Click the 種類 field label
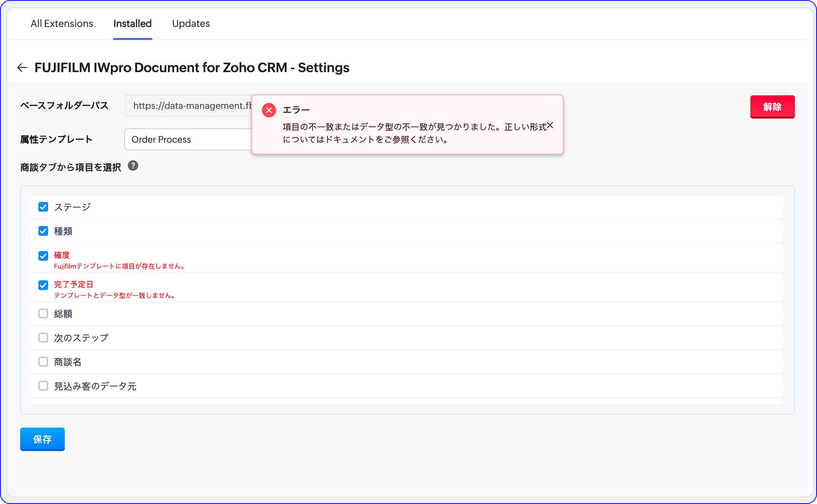 pos(63,231)
